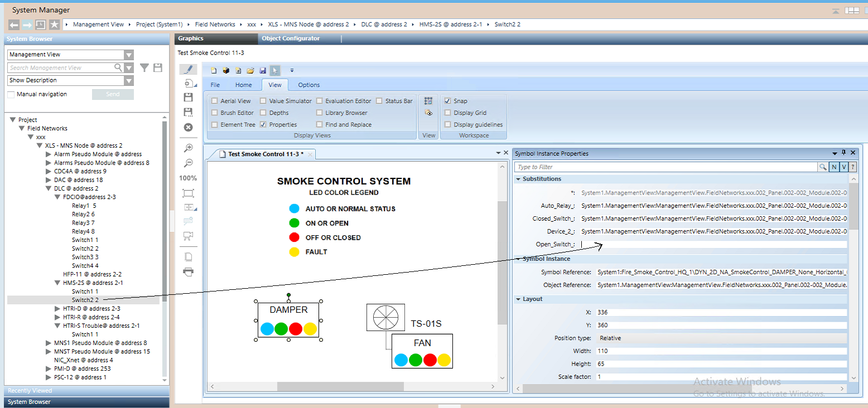Open file with the folder icon
Viewport: 868px width, 408px height.
(x=250, y=71)
